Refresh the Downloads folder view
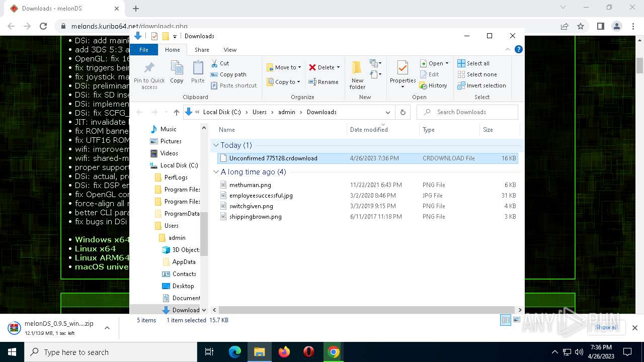 click(x=403, y=112)
